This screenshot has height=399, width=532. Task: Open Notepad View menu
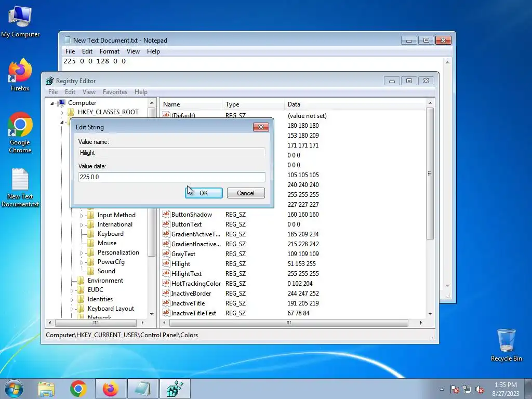tap(133, 51)
